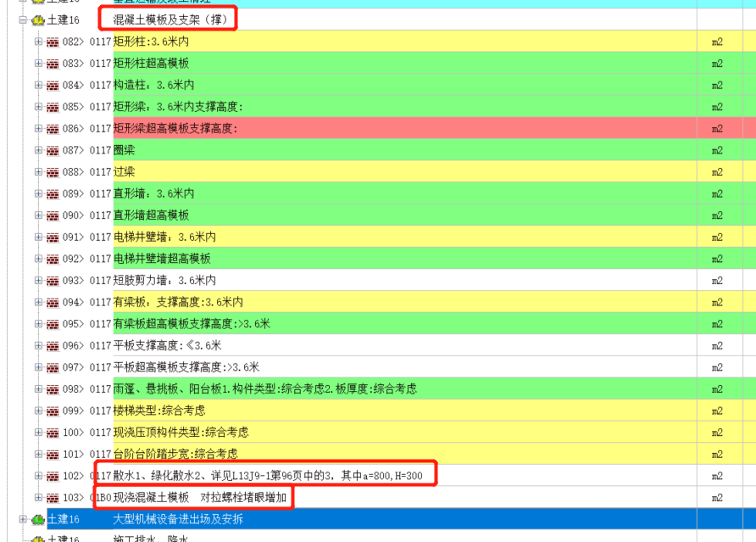Expand the 大型机械设备进出场及安拆 group
This screenshot has height=542, width=756.
23,519
